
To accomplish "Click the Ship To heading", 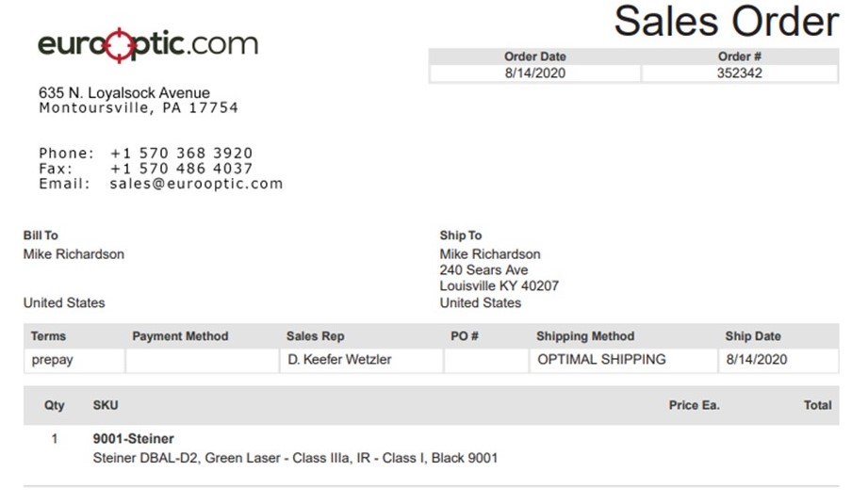I will click(x=461, y=236).
